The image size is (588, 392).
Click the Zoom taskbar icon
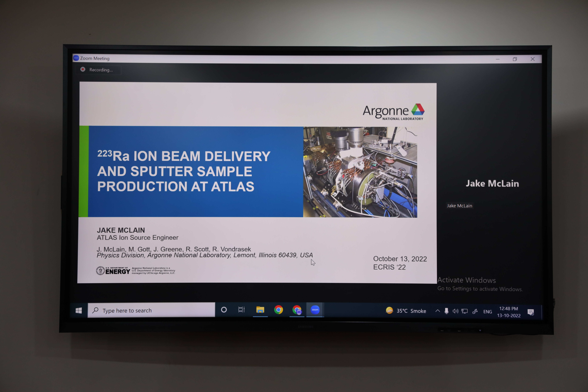pos(315,310)
